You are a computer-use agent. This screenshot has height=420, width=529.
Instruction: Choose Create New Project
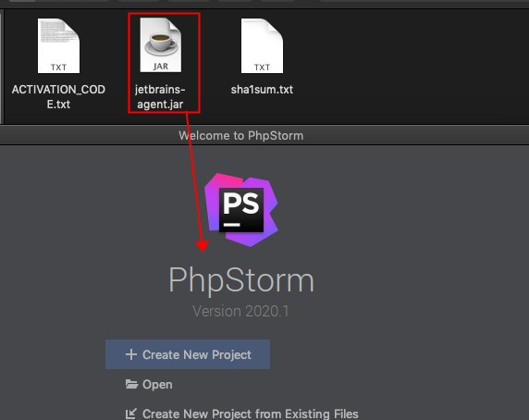click(188, 354)
